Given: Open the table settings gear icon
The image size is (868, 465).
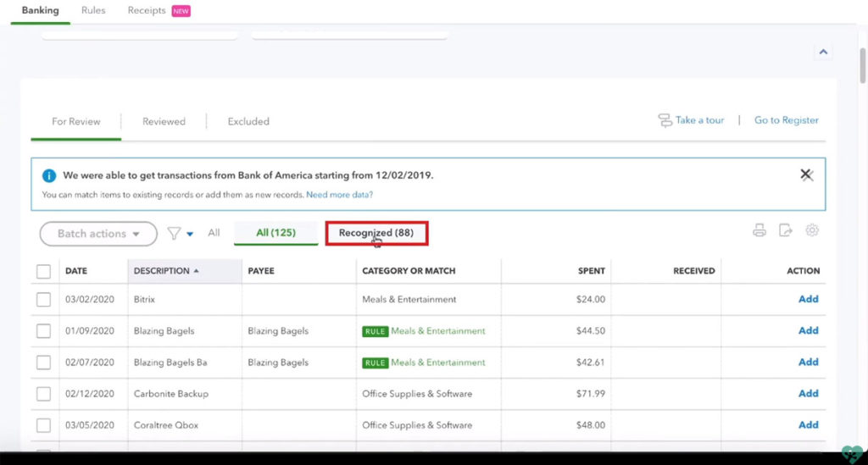Looking at the screenshot, I should (812, 230).
